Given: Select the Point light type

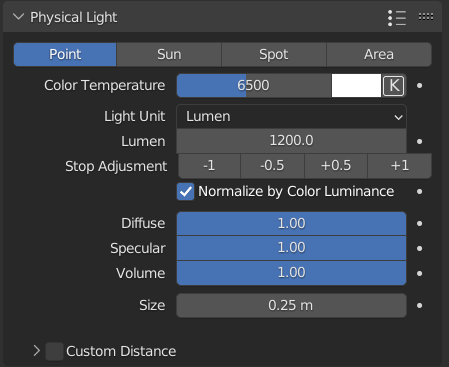Looking at the screenshot, I should (x=65, y=54).
